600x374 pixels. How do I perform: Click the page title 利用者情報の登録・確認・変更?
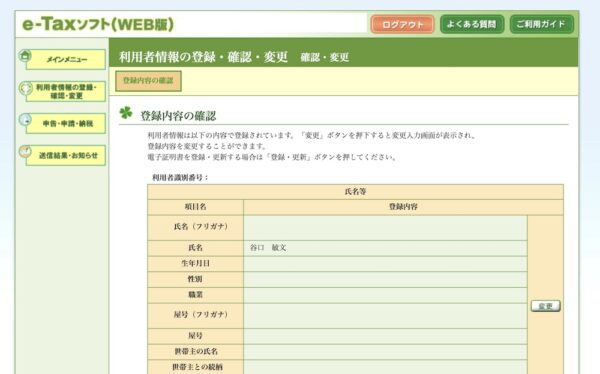coord(203,57)
